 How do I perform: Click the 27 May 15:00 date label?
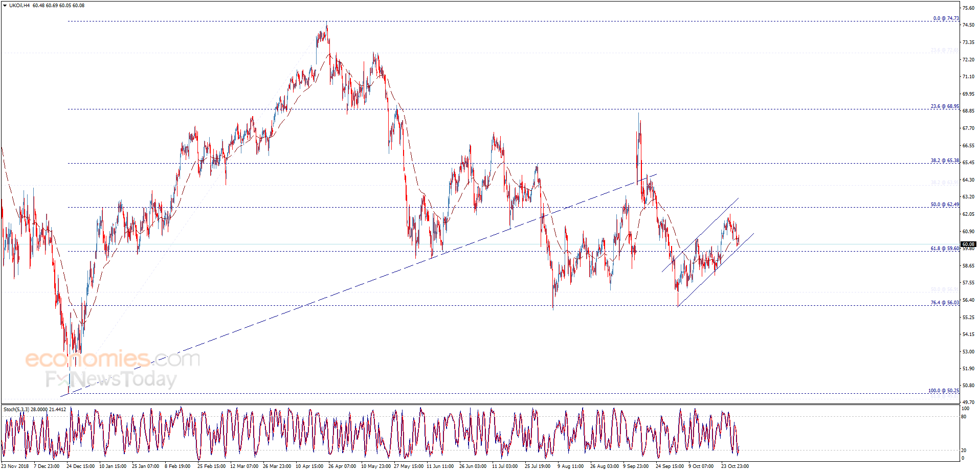pos(409,466)
